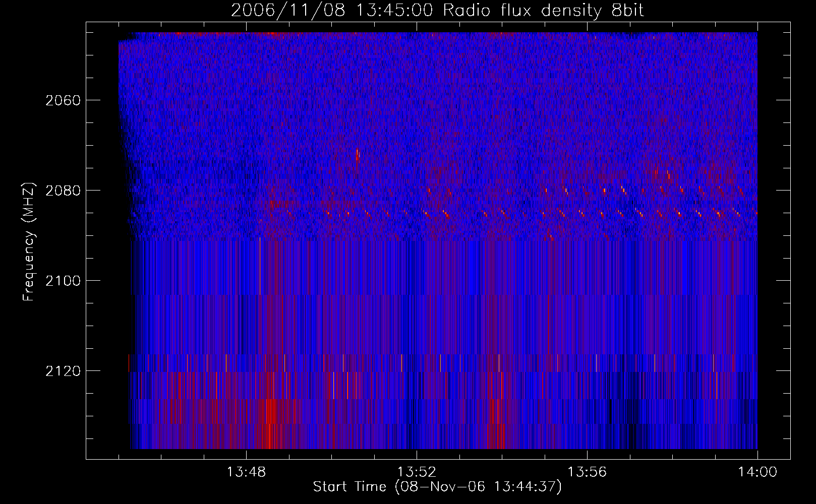Viewport: 816px width, 504px height.
Task: Select the 2100 frequency tick label
Action: pyautogui.click(x=63, y=281)
